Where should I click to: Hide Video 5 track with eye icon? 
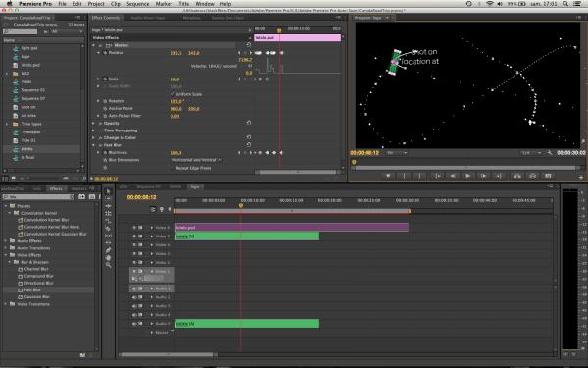134,237
